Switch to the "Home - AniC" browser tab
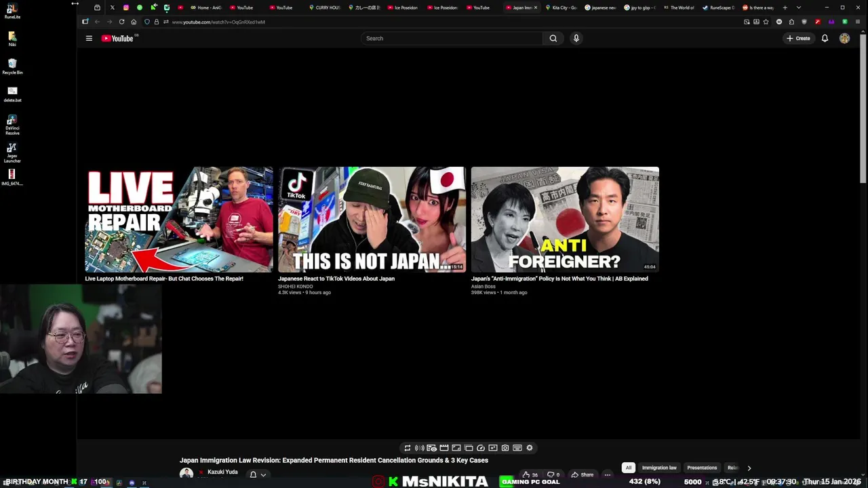The image size is (868, 488). [x=207, y=7]
